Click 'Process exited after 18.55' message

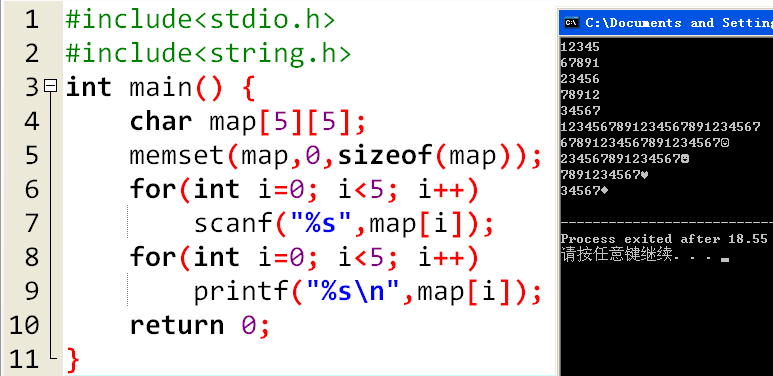pos(664,239)
